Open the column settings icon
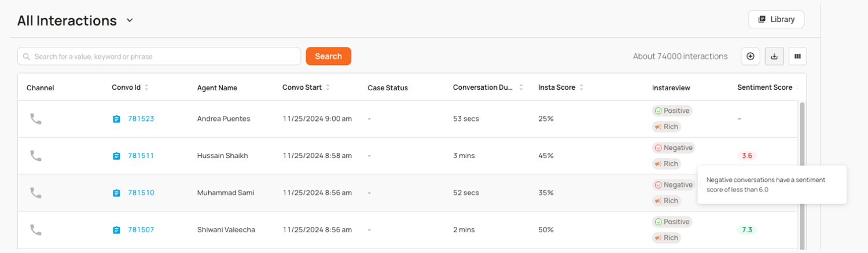The height and width of the screenshot is (253, 868). pos(797,56)
